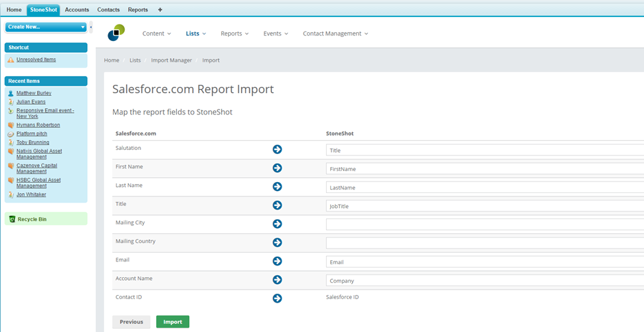Click the Account Name row label

pyautogui.click(x=134, y=279)
